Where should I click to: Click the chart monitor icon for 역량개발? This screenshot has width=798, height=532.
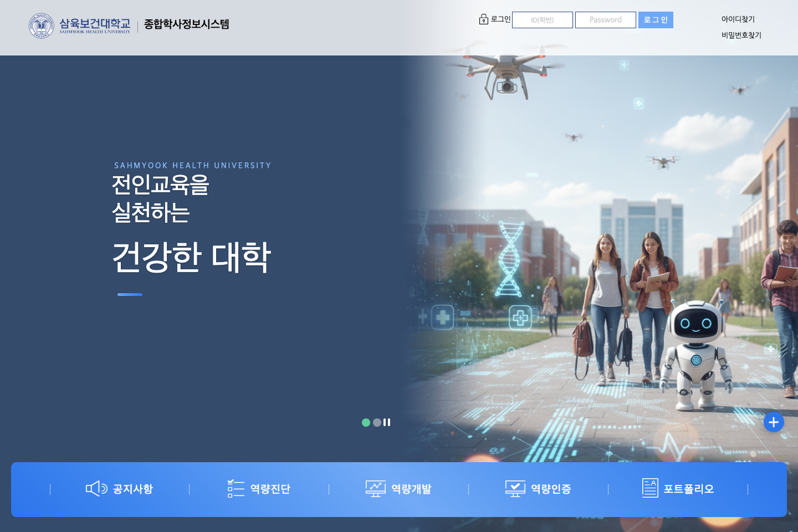pos(376,489)
